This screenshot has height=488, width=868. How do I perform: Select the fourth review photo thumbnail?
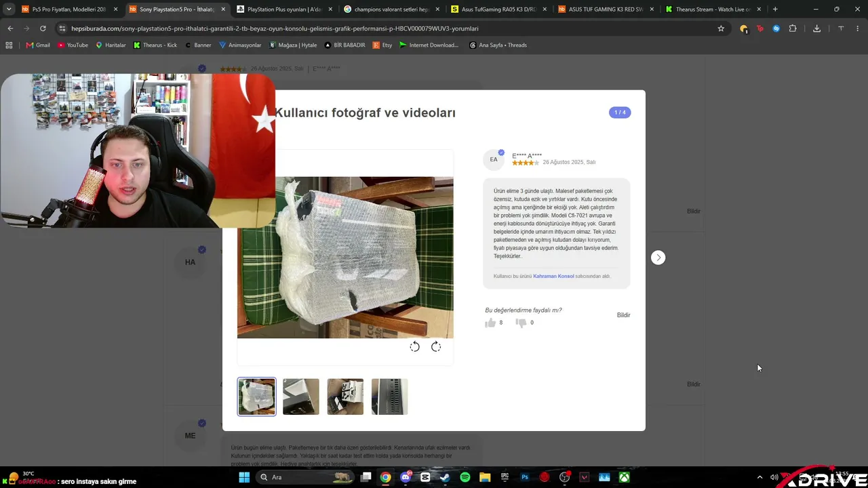[x=389, y=396]
